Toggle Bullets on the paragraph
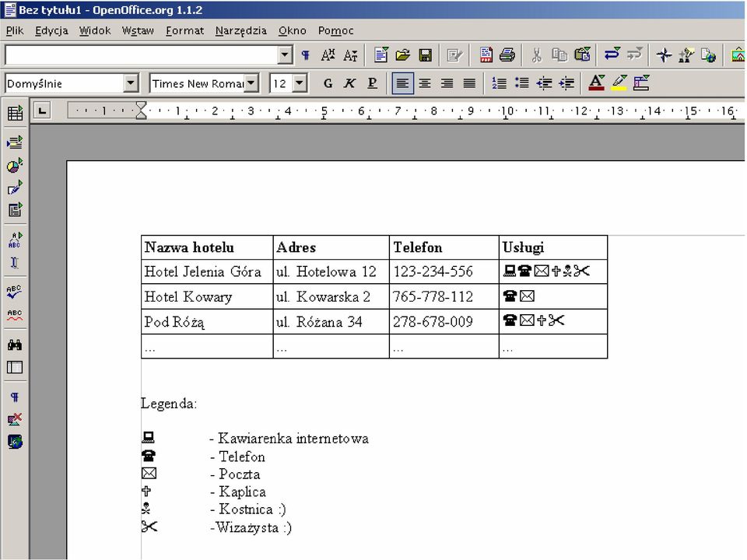The width and height of the screenshot is (747, 560). point(521,83)
